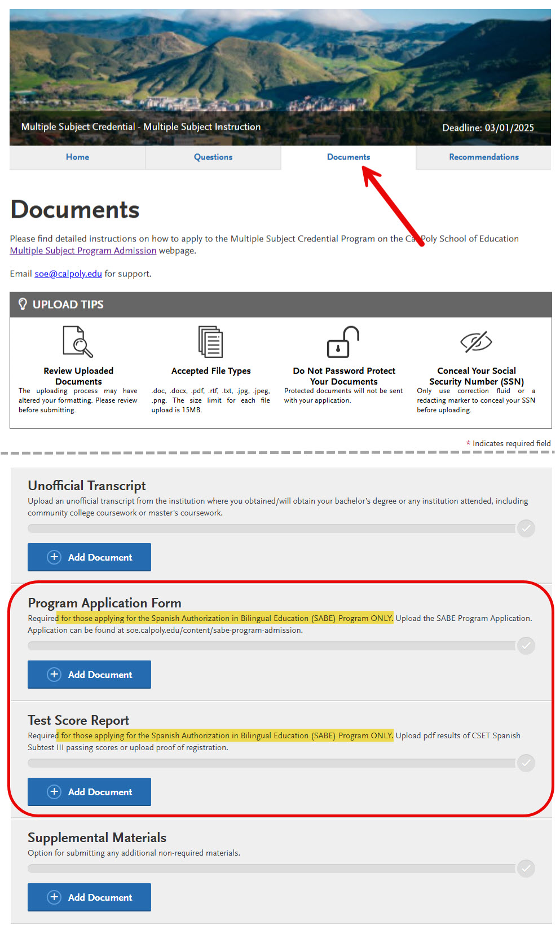560x934 pixels.
Task: Click the Supplemental Materials checkmark circle
Action: pyautogui.click(x=526, y=868)
